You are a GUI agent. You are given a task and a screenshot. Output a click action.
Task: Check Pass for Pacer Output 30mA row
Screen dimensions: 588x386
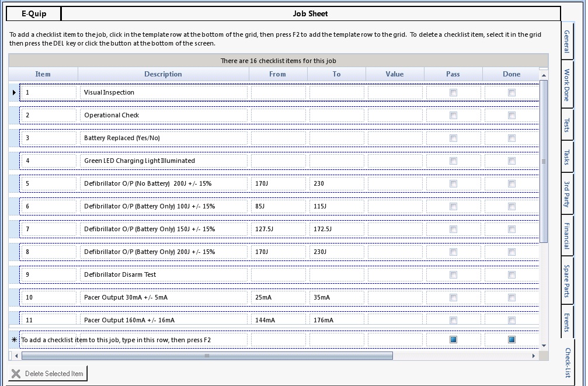click(453, 298)
